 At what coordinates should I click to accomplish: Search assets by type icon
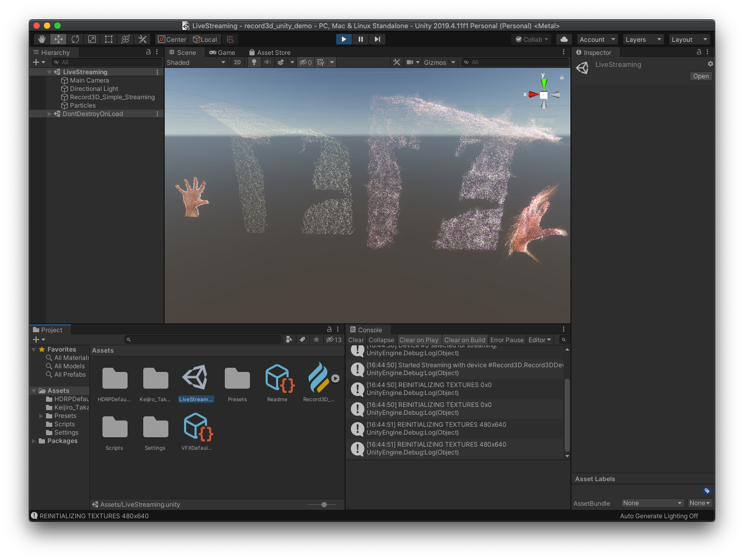[289, 340]
